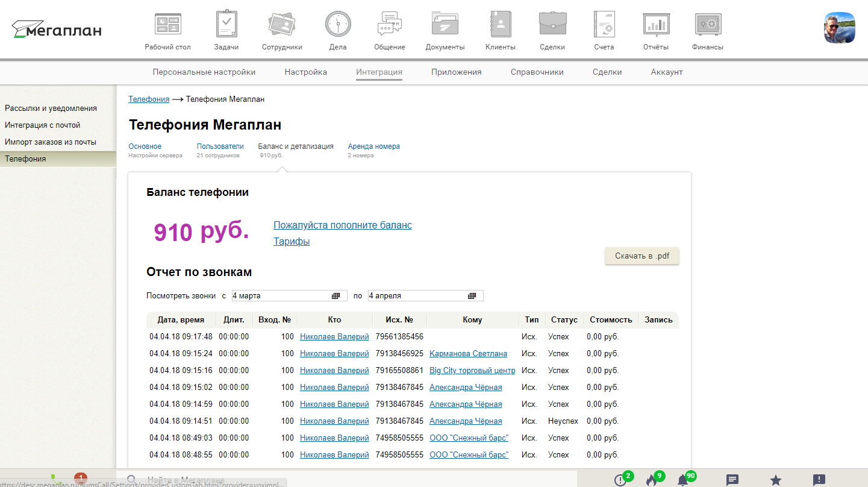Click the number 79165508861
The image size is (868, 487).
(399, 371)
